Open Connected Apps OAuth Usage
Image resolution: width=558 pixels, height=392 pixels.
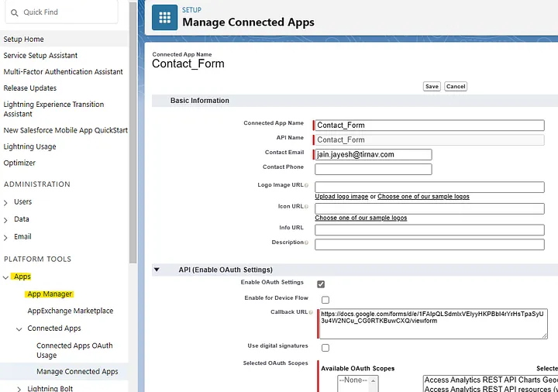pyautogui.click(x=74, y=350)
